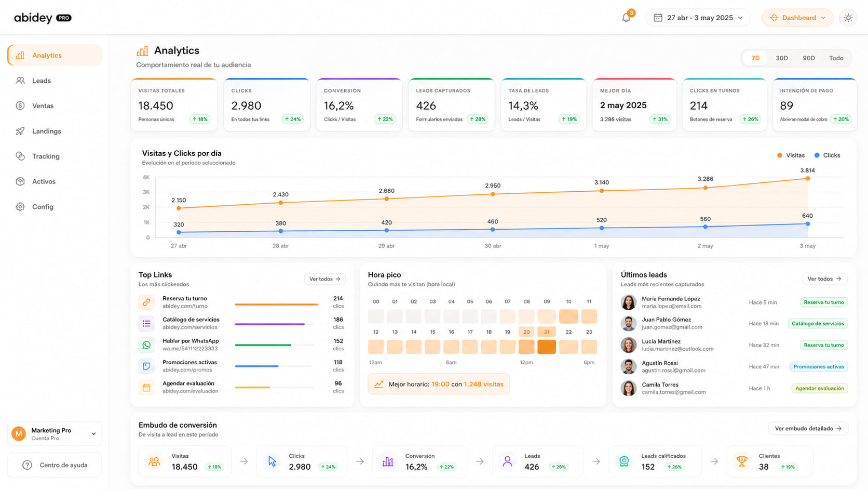Open Landings in the sidebar
The image size is (868, 489).
tap(55, 131)
